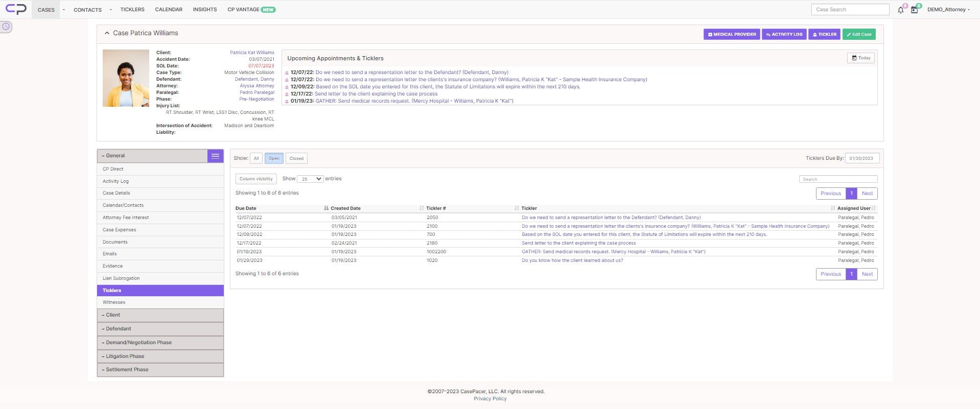Open Lien Subrogation in sidebar
The height and width of the screenshot is (409, 980).
160,278
